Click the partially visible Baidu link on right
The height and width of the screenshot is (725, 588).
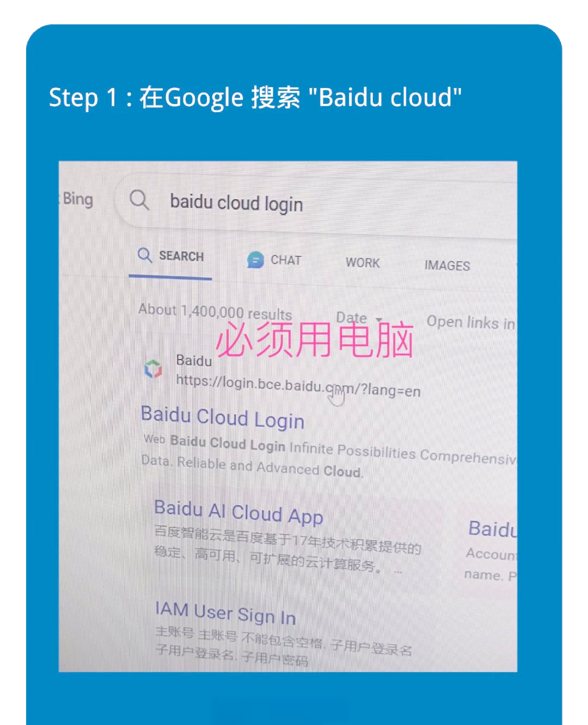point(492,529)
